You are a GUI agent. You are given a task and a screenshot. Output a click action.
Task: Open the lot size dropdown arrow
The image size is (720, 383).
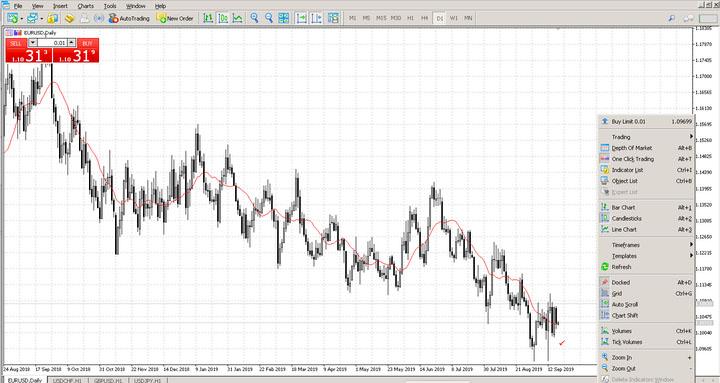pyautogui.click(x=33, y=43)
